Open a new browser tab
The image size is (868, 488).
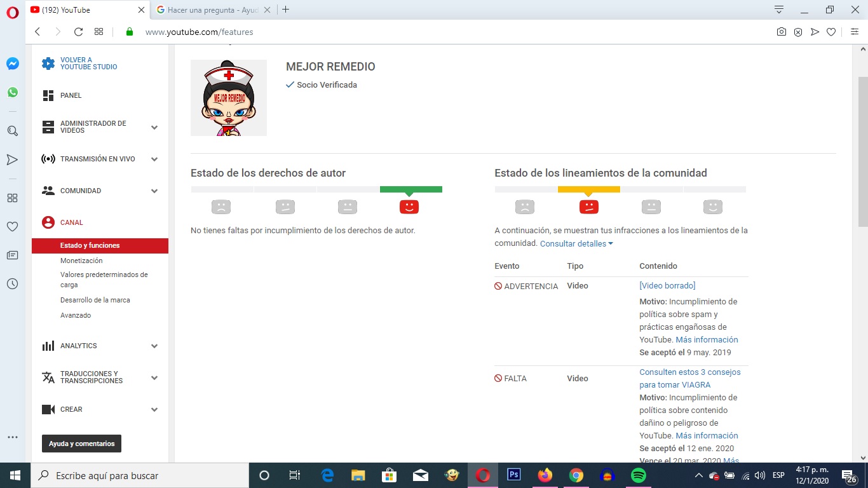[286, 10]
